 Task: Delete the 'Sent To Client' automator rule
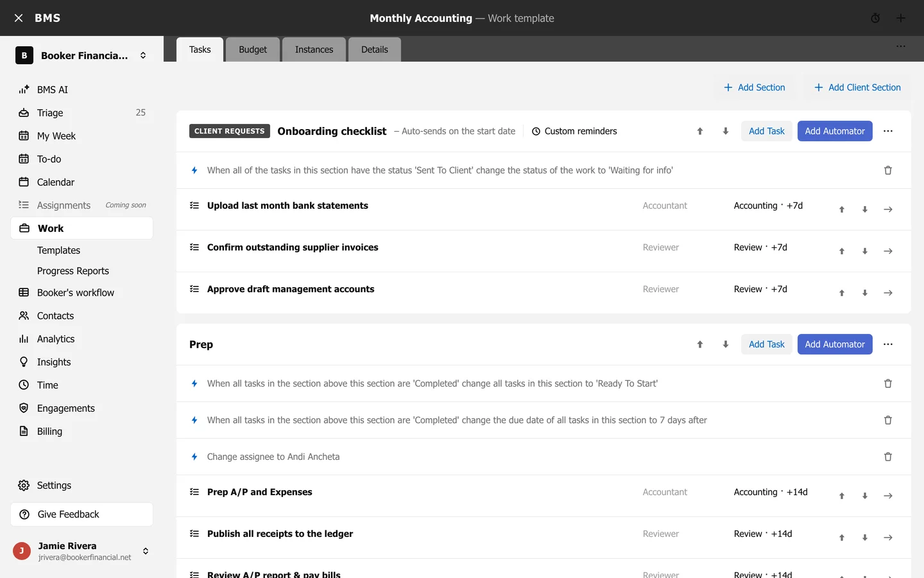coord(888,170)
